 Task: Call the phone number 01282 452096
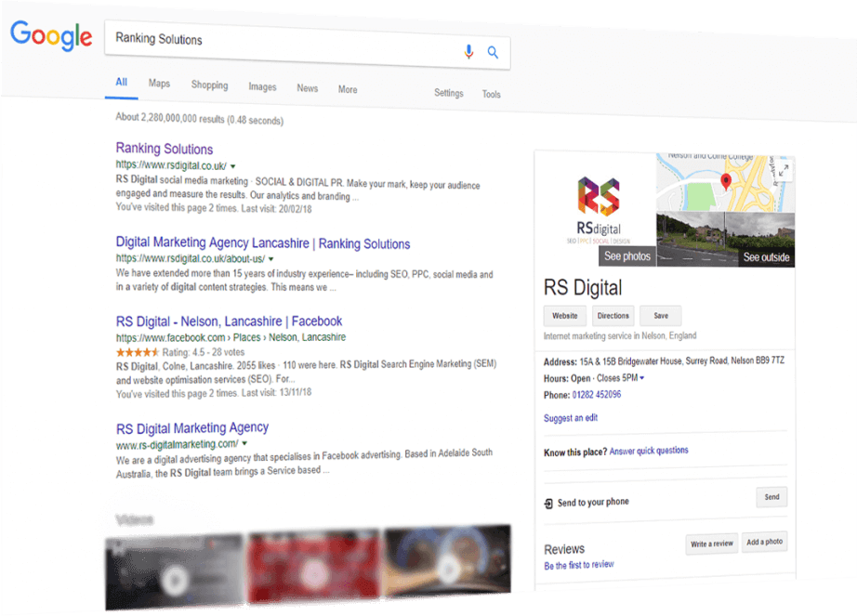(597, 395)
